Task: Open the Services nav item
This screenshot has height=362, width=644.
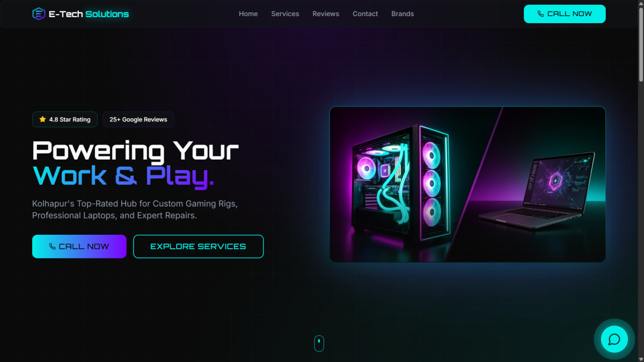Action: click(285, 14)
